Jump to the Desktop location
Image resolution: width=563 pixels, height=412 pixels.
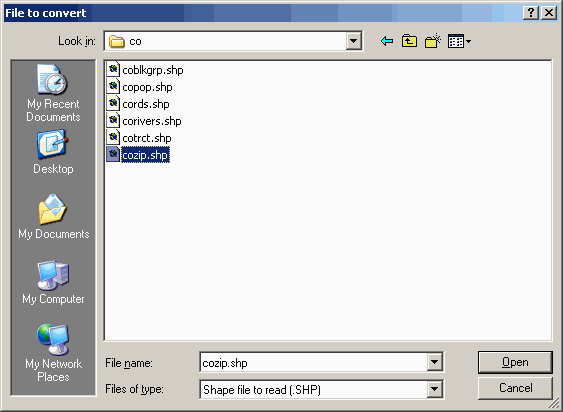point(53,152)
